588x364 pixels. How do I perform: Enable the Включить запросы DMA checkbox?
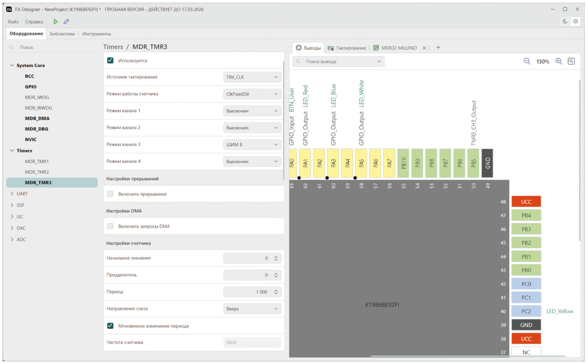coord(110,226)
